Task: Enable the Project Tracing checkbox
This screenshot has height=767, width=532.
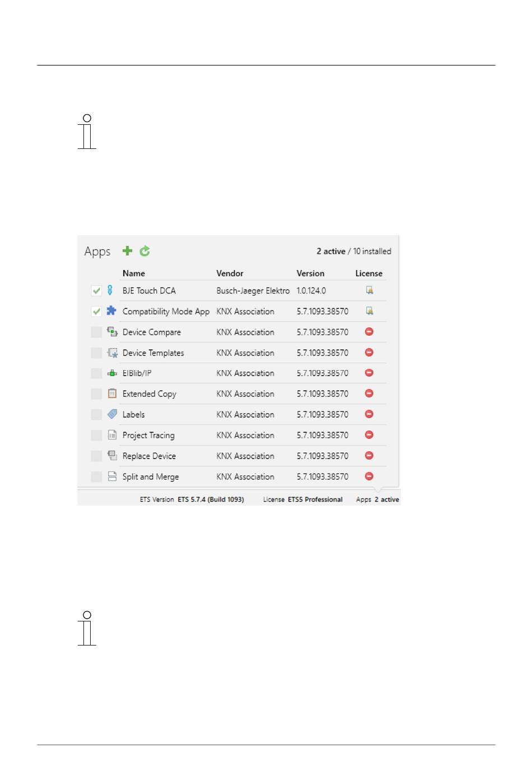Action: tap(96, 436)
